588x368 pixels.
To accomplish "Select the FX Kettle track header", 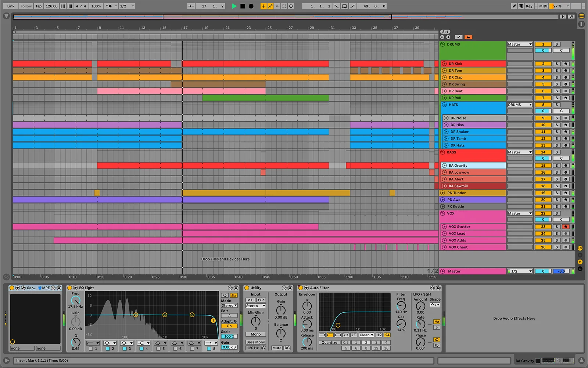I will coord(473,206).
